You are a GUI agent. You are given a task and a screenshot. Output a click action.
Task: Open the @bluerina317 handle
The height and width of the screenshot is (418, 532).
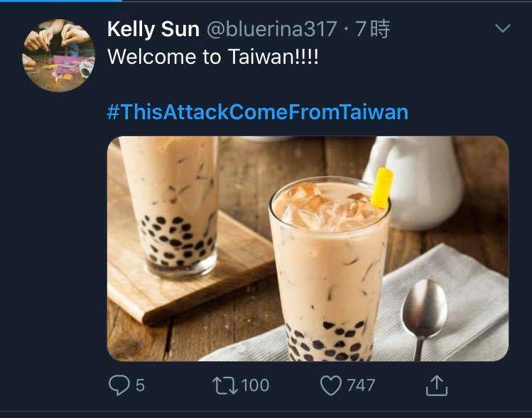(x=272, y=29)
